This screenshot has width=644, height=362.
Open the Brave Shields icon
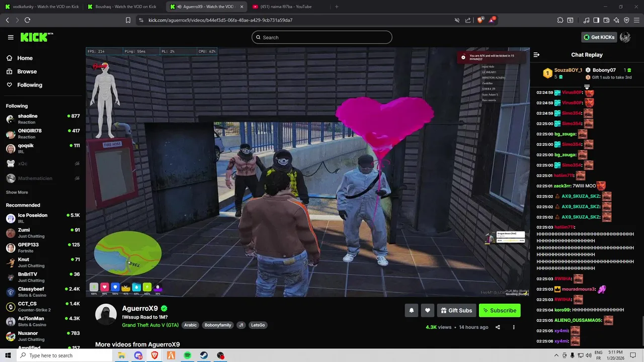coord(480,20)
